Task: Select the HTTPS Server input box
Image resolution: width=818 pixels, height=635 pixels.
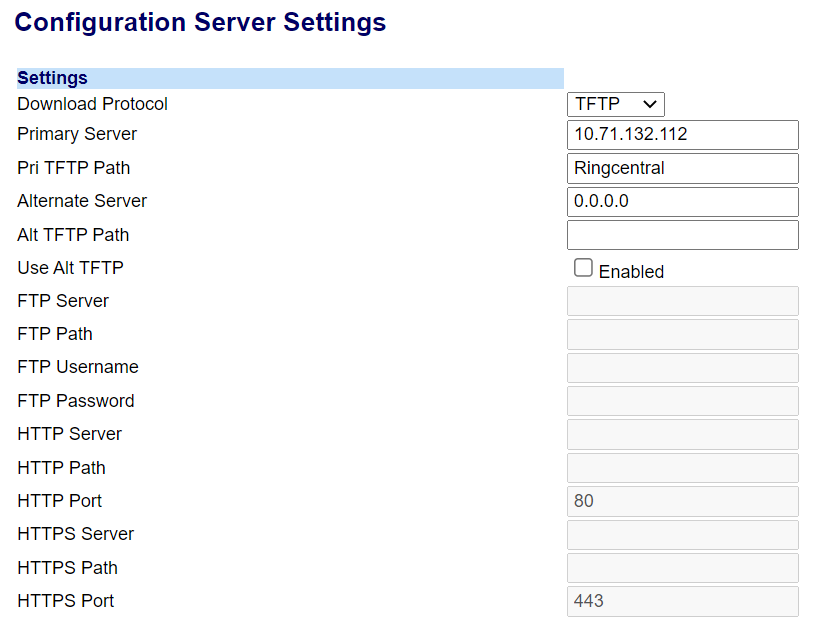Action: click(682, 534)
